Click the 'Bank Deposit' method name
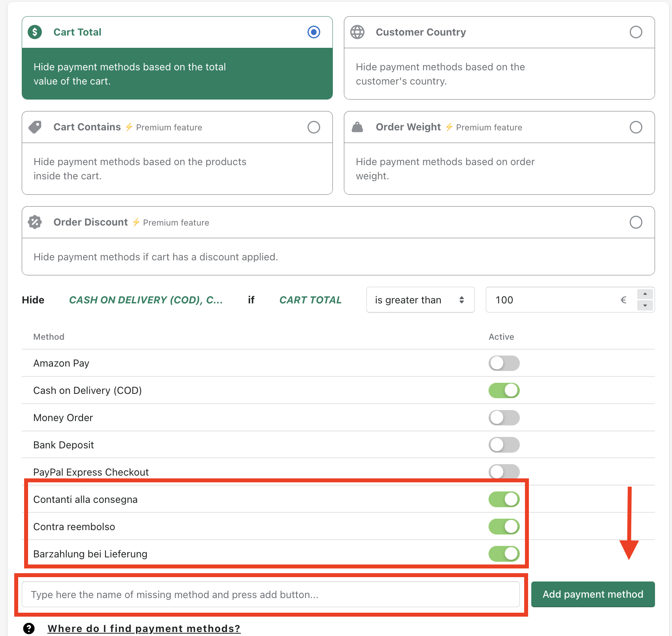Image resolution: width=672 pixels, height=636 pixels. (64, 445)
